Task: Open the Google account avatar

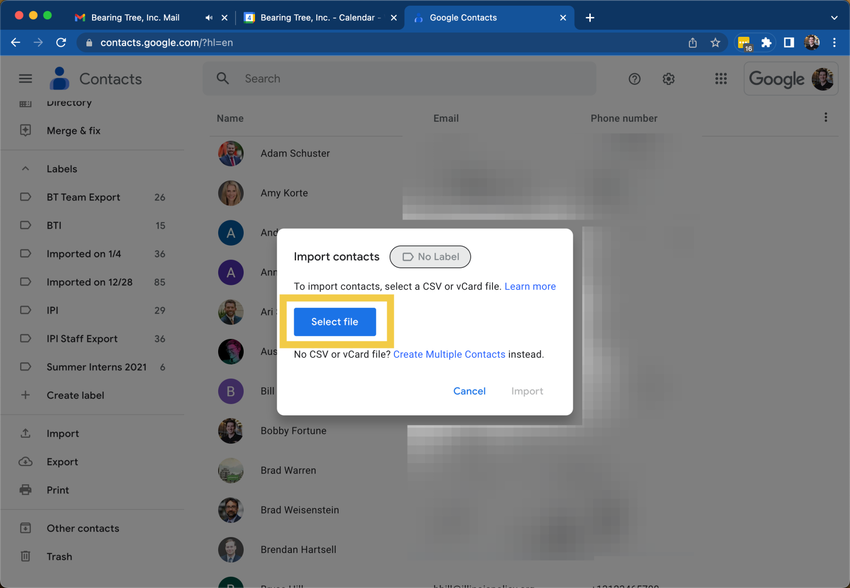Action: tap(822, 79)
